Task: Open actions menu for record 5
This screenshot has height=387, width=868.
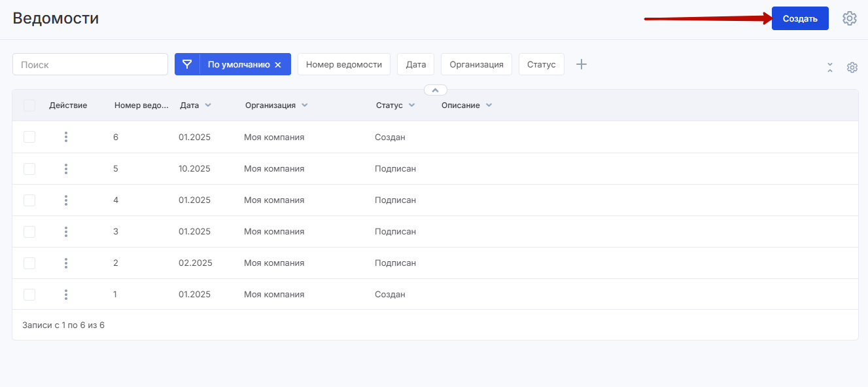Action: [66, 169]
